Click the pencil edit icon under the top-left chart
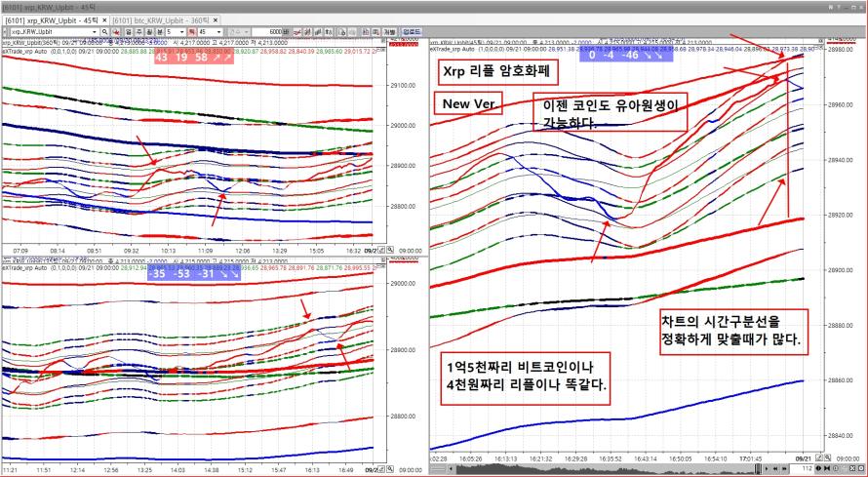Screen dimensions: 868x477 tap(382, 250)
